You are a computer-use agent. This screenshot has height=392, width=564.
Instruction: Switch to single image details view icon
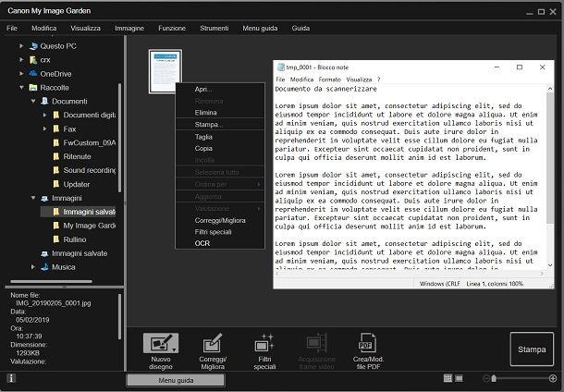[x=459, y=378]
